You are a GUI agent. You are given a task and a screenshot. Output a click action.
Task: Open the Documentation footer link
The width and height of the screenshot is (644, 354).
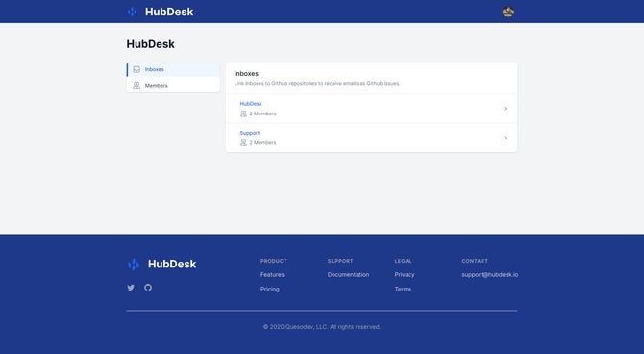(x=348, y=275)
